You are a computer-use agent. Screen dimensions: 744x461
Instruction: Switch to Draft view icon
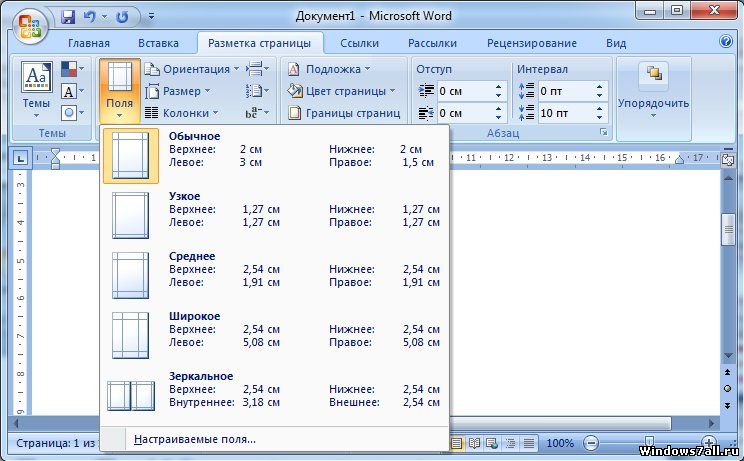(529, 443)
